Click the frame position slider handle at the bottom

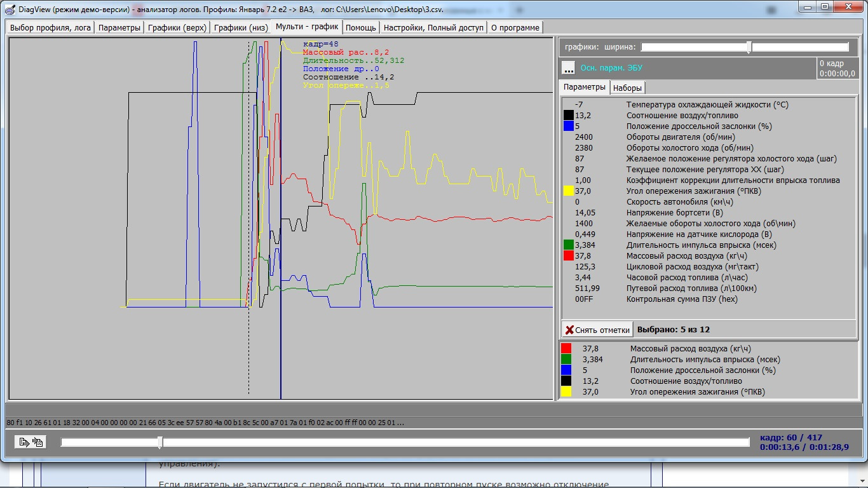click(x=160, y=442)
